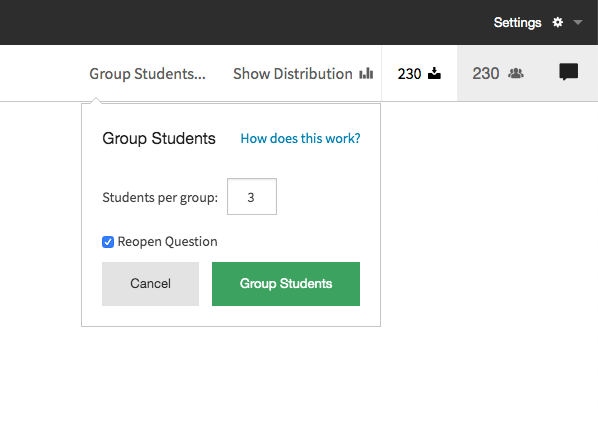Open the Settings menu label
This screenshot has width=598, height=437.
click(x=518, y=22)
